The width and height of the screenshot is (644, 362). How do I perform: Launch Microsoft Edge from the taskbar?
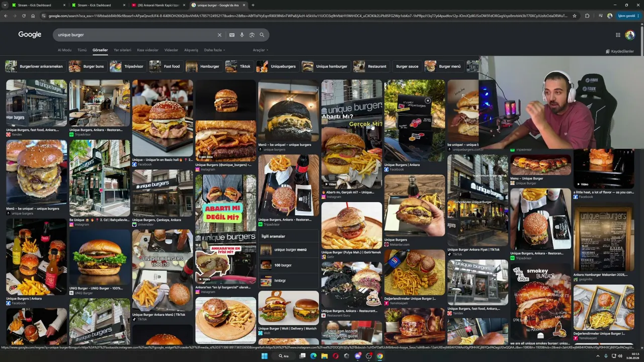pos(313,356)
